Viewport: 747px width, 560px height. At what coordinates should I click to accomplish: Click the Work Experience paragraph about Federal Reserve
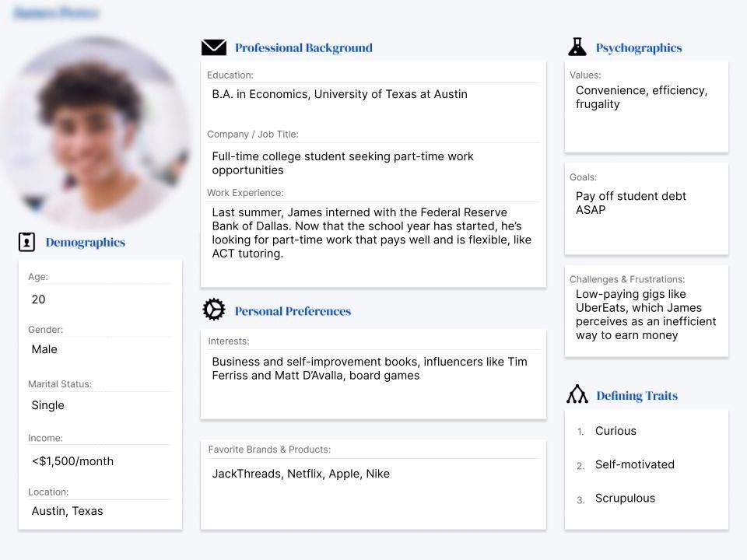(372, 233)
